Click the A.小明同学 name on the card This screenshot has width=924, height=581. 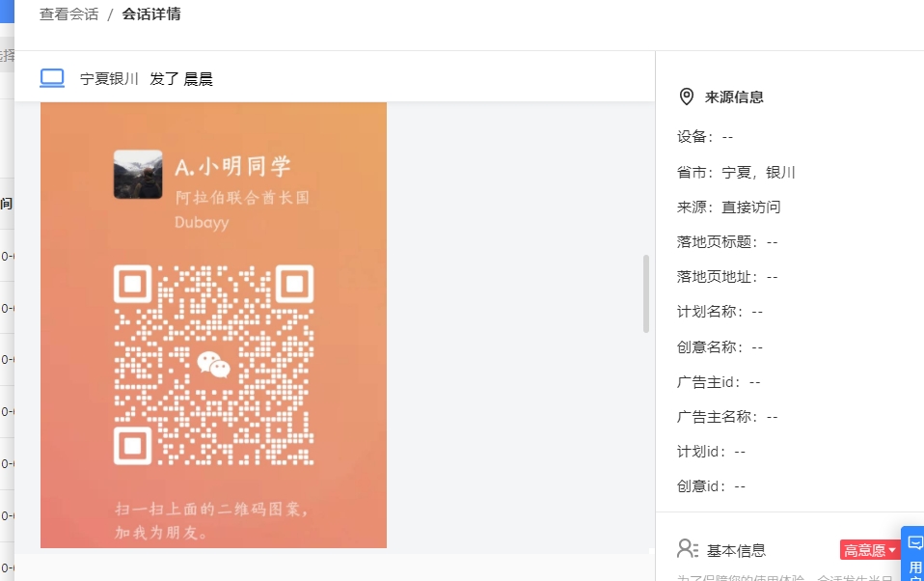(x=232, y=166)
